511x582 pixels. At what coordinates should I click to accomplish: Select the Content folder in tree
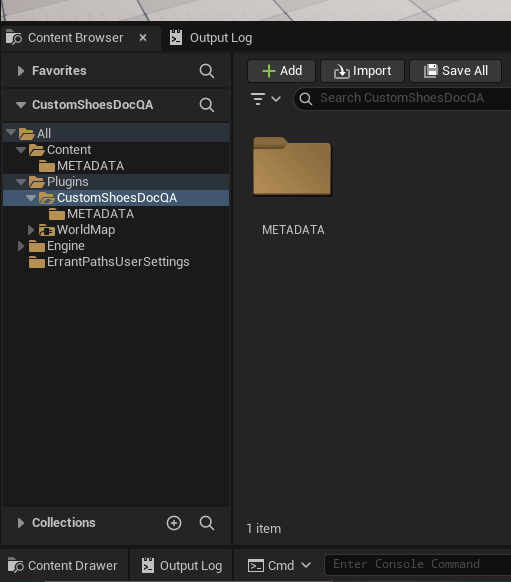pos(116,150)
